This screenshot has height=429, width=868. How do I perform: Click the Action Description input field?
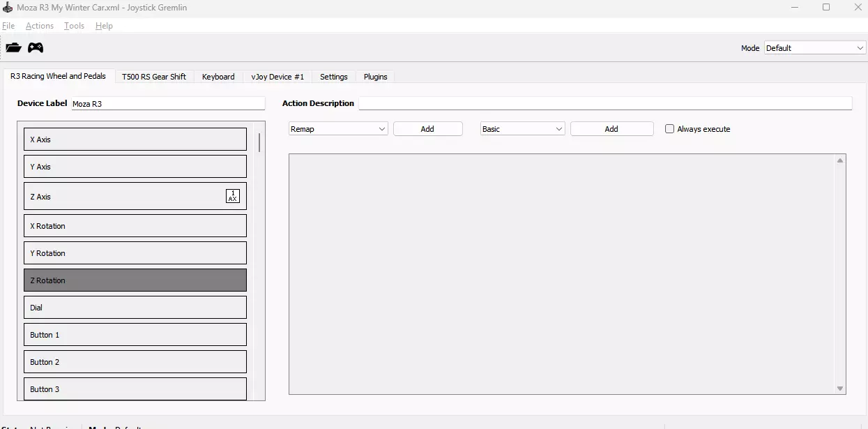(605, 103)
